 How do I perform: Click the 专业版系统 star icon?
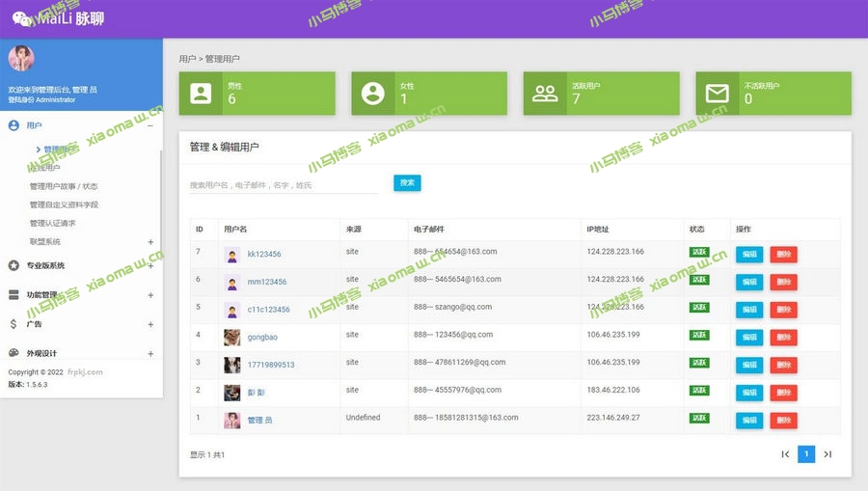14,265
